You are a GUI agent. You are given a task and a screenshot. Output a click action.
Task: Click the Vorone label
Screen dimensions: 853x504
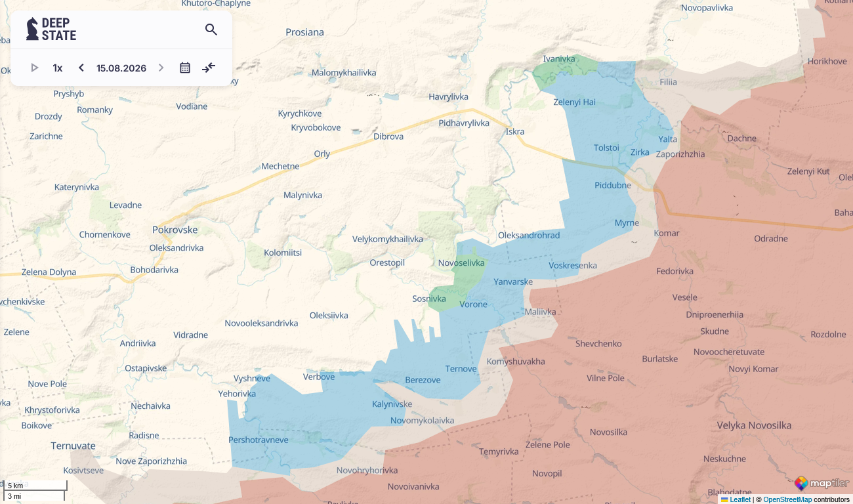coord(474,304)
